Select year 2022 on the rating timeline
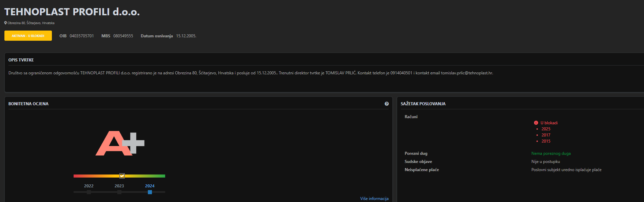 click(x=89, y=186)
